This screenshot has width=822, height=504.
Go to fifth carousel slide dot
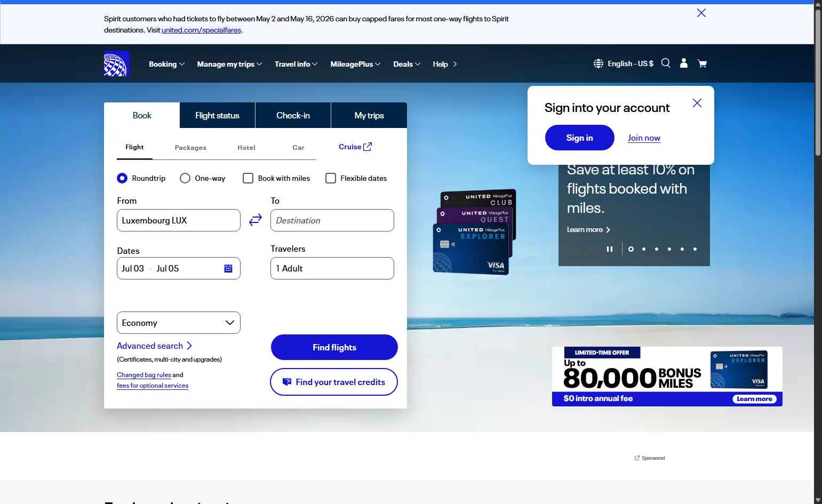pos(682,249)
